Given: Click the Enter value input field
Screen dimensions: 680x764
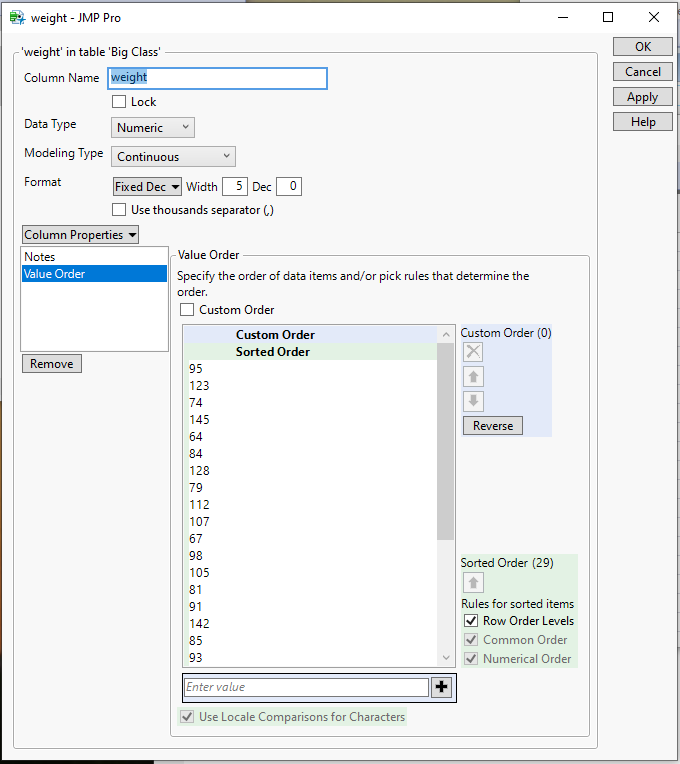Looking at the screenshot, I should [x=306, y=687].
